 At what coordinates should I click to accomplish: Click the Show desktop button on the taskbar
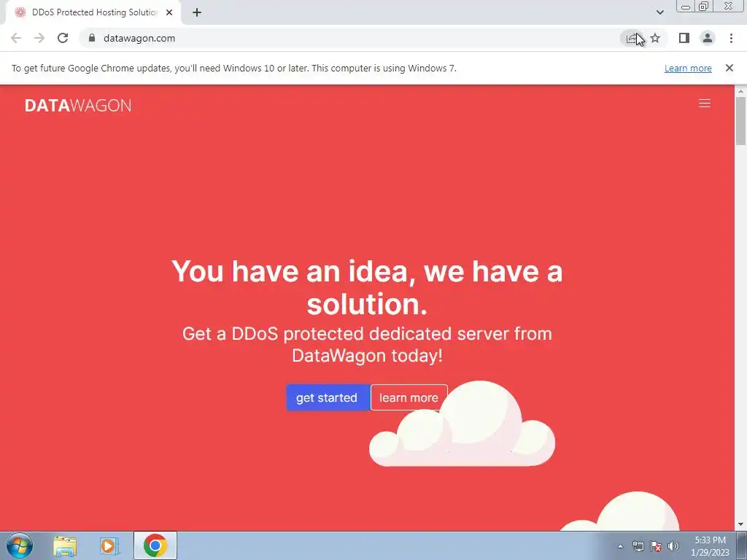[742, 545]
